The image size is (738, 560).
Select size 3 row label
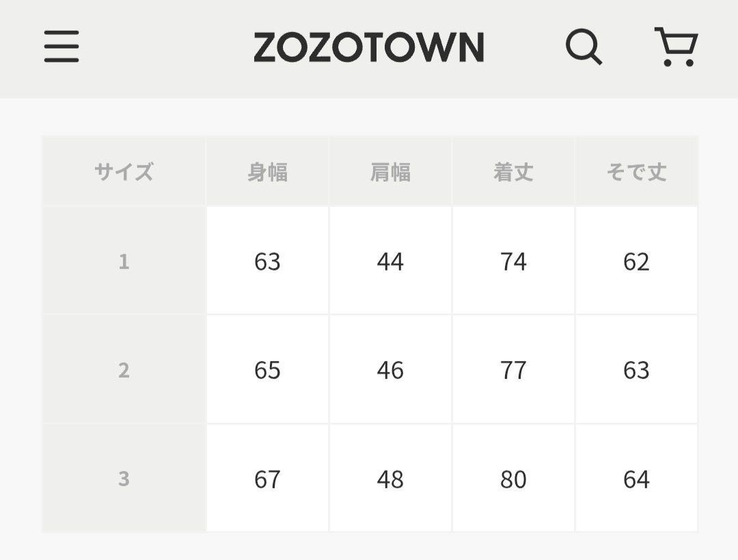click(x=124, y=478)
